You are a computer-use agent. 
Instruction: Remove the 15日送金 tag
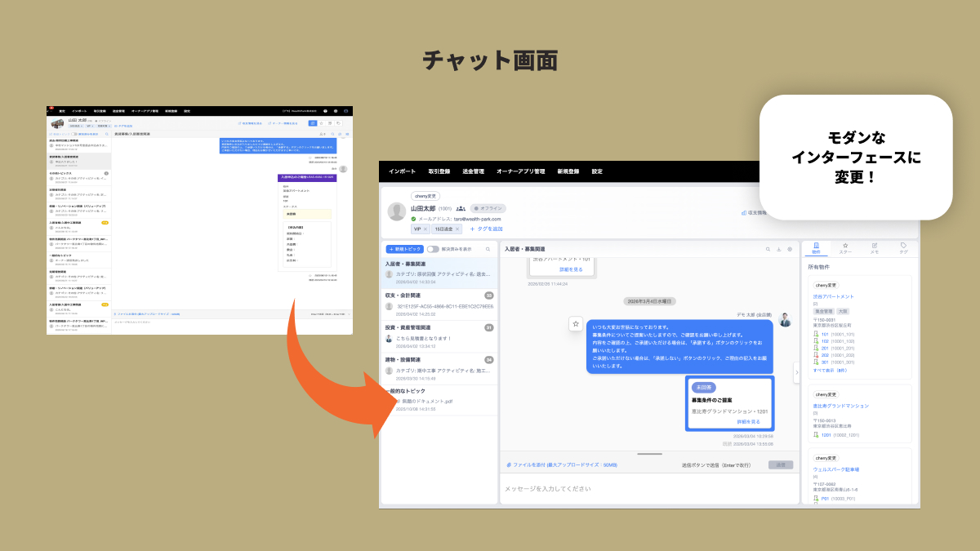tap(457, 229)
